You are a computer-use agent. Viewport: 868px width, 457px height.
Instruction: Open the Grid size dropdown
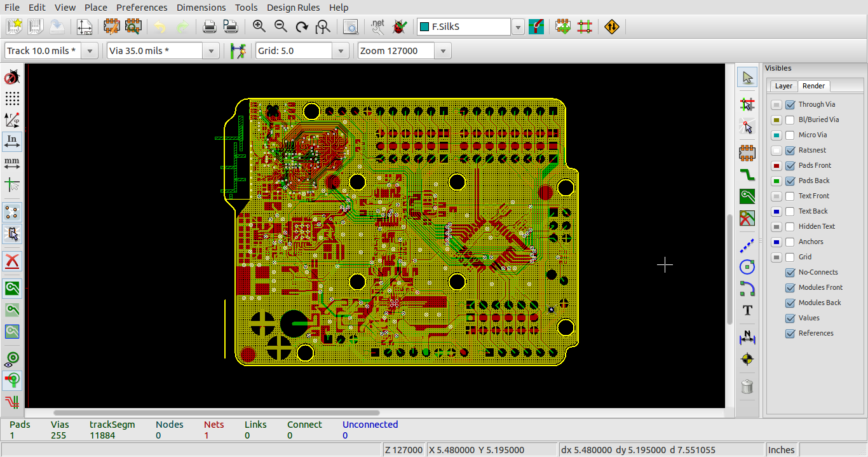click(x=341, y=50)
